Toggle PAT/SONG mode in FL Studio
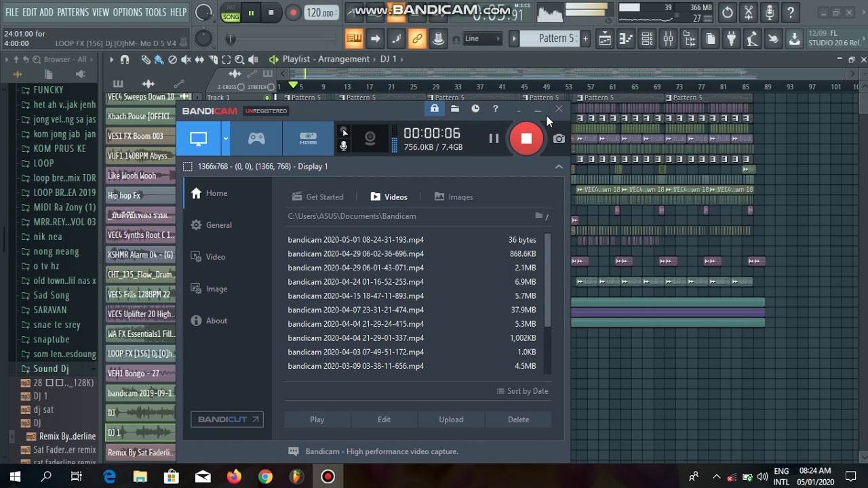The image size is (868, 488). [231, 13]
